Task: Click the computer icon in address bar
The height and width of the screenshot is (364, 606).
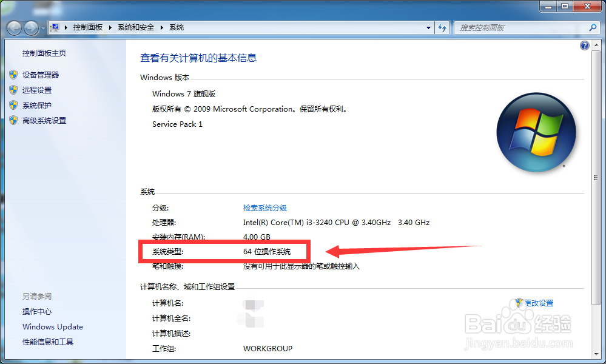Action: (55, 27)
